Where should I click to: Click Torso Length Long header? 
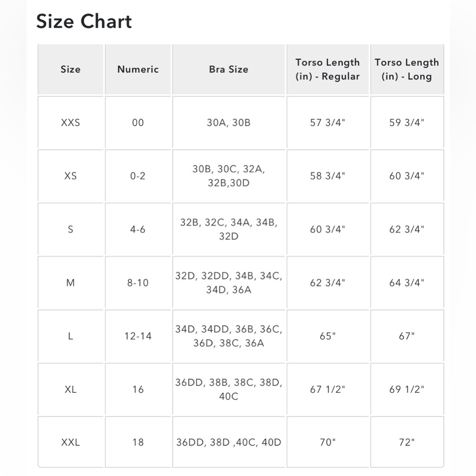[407, 69]
